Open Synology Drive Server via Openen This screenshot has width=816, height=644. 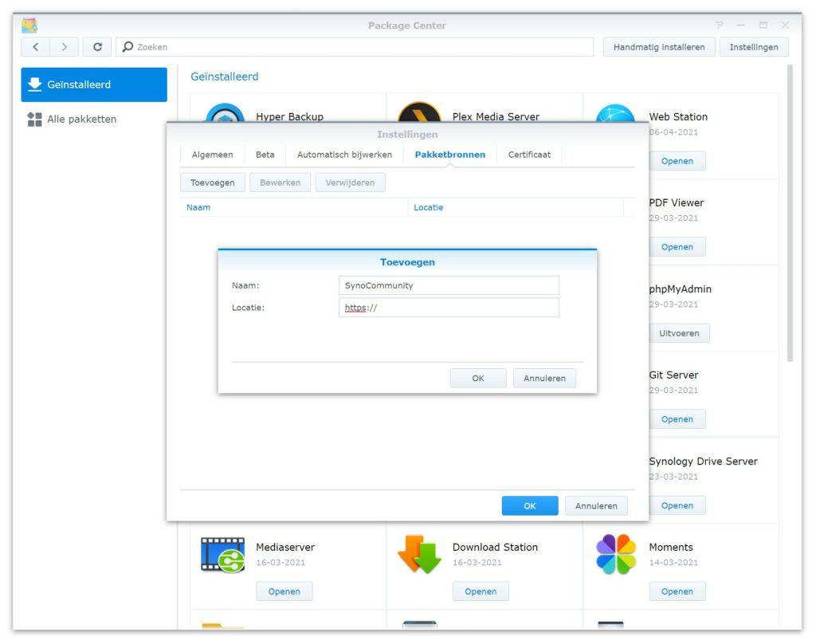(677, 506)
